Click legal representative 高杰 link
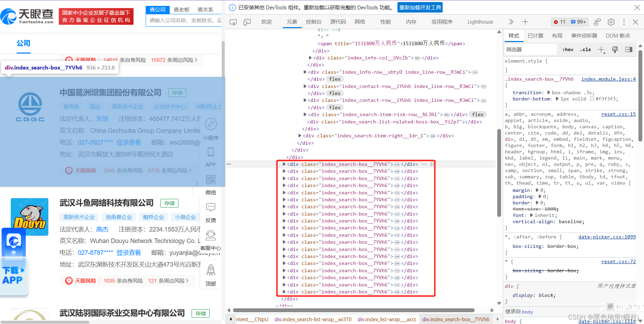The width and height of the screenshot is (644, 324). point(102,229)
